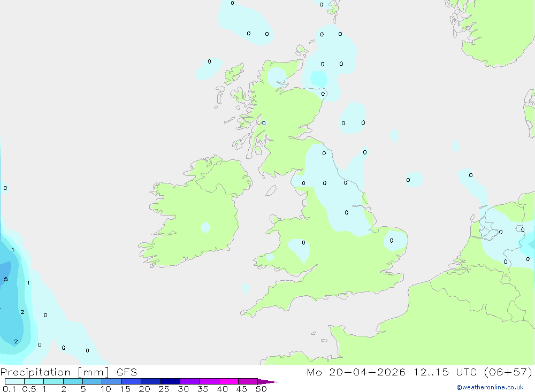
Task: Click the '30' legend scale label
Action: pos(184,389)
